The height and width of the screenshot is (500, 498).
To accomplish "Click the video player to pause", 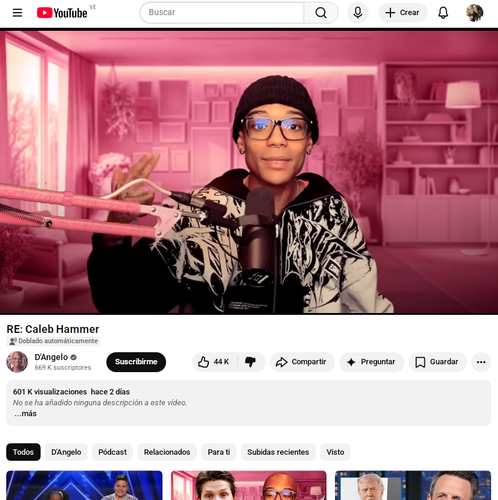I will [249, 172].
